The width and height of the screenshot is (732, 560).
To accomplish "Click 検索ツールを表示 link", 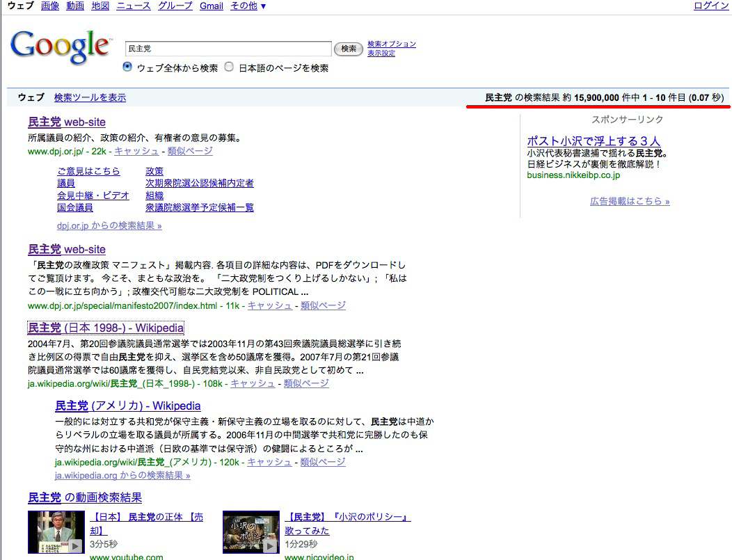I will tap(90, 97).
